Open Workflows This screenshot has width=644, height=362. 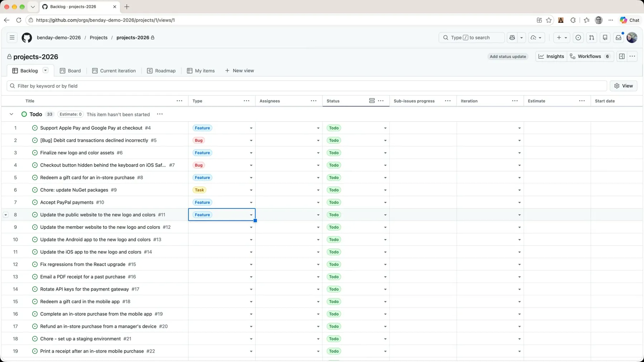pos(591,56)
